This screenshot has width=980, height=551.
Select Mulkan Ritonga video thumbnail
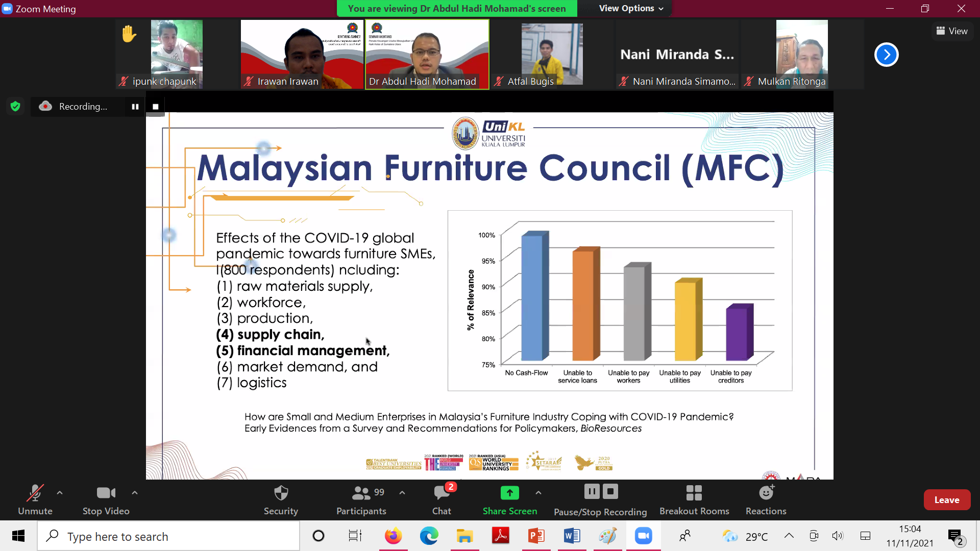(x=802, y=54)
